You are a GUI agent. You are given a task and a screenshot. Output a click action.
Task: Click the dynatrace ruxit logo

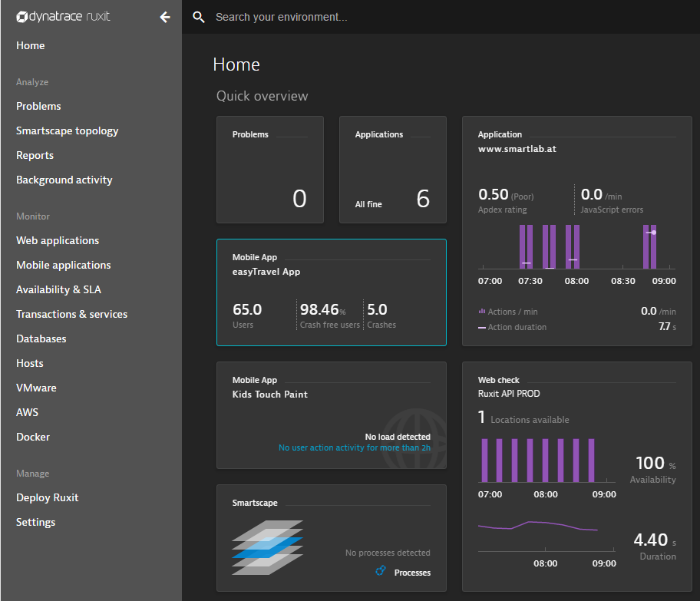tap(63, 17)
